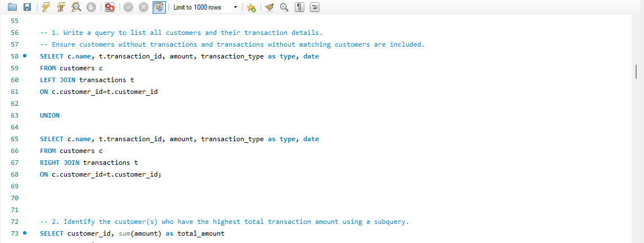
Task: Place cursor on line 65 SELECT statement
Action: tap(180, 139)
